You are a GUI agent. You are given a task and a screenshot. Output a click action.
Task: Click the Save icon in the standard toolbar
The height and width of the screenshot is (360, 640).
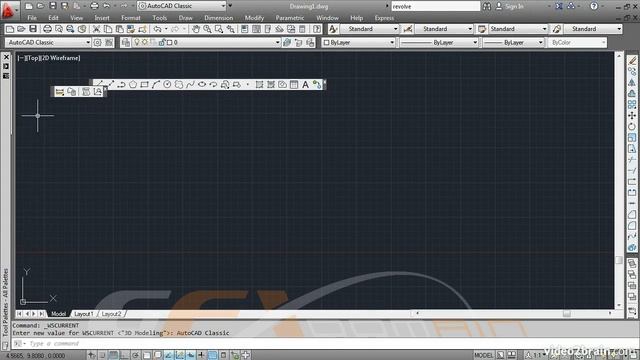[33, 29]
